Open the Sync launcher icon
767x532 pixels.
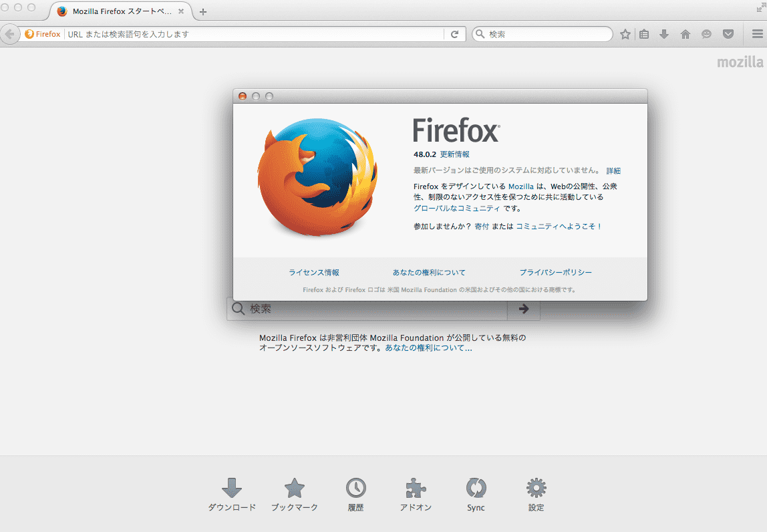pos(476,495)
